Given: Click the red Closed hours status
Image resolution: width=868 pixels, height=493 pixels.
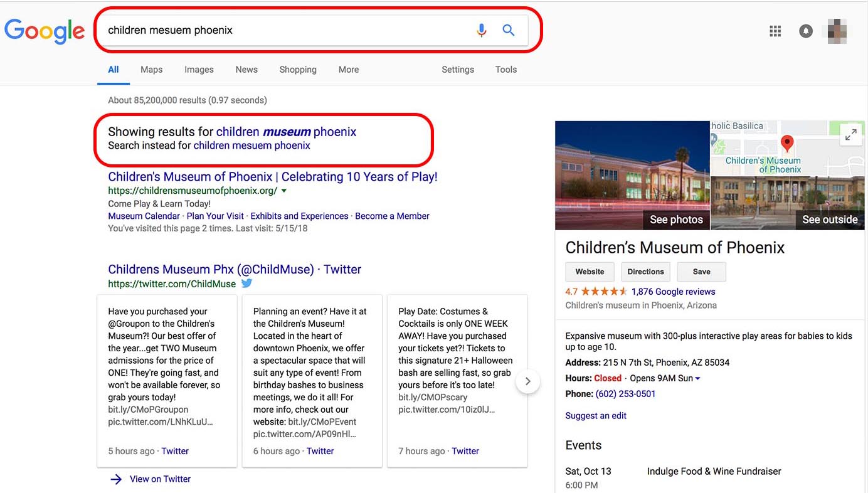Looking at the screenshot, I should point(608,378).
